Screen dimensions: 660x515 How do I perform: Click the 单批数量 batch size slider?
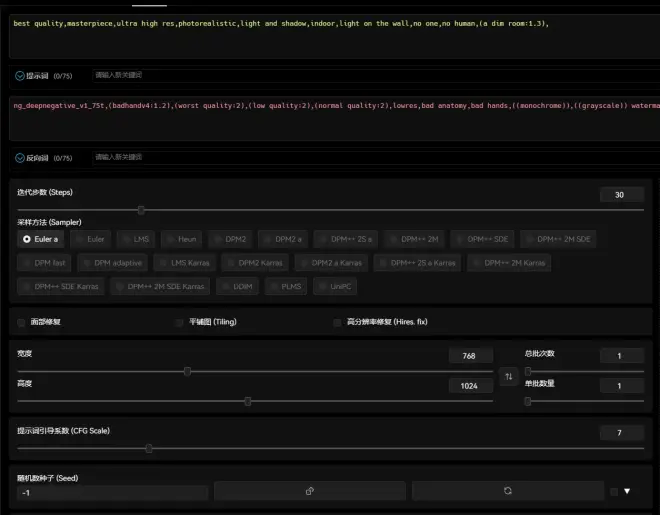(584, 401)
